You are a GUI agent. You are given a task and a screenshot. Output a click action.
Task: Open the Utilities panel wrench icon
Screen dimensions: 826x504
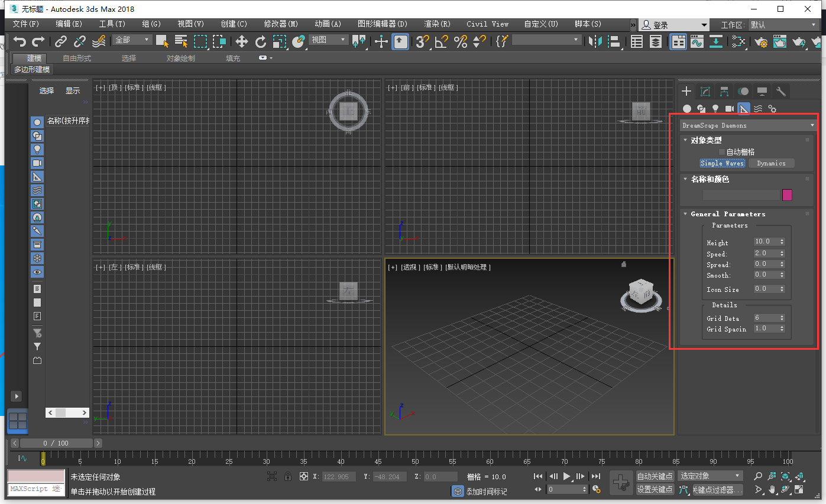pyautogui.click(x=781, y=91)
